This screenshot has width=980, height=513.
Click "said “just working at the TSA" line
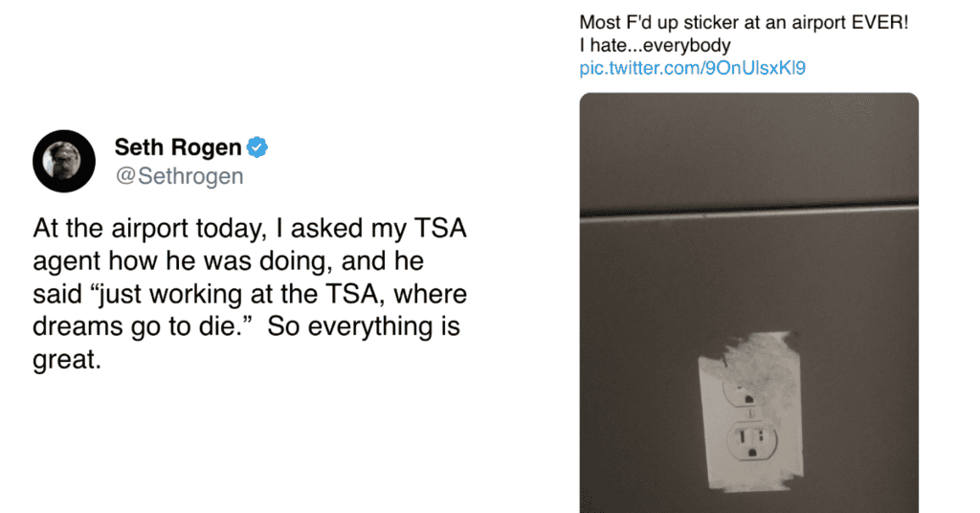[x=250, y=294]
